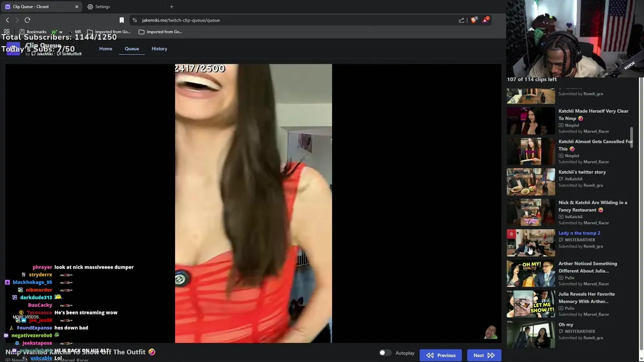The image size is (644, 362).
Task: Click the itsKatchii channel under Nick & Katchii clip
Action: [574, 217]
